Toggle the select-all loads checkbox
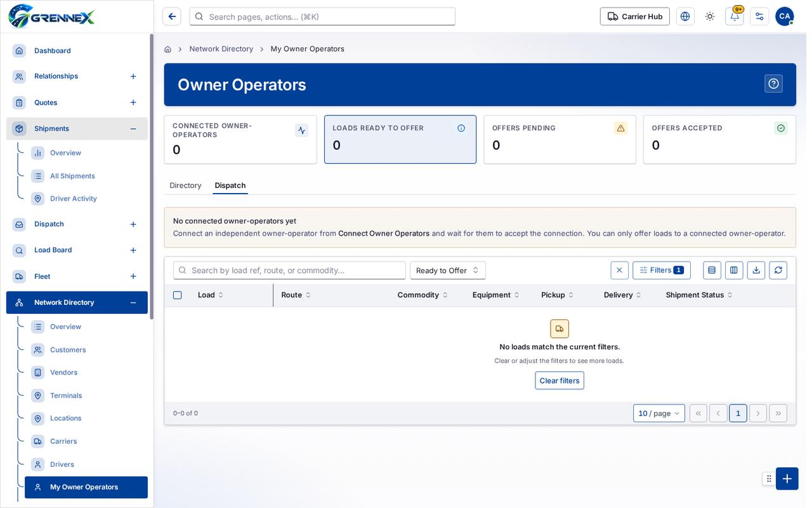The image size is (812, 508). [x=178, y=295]
